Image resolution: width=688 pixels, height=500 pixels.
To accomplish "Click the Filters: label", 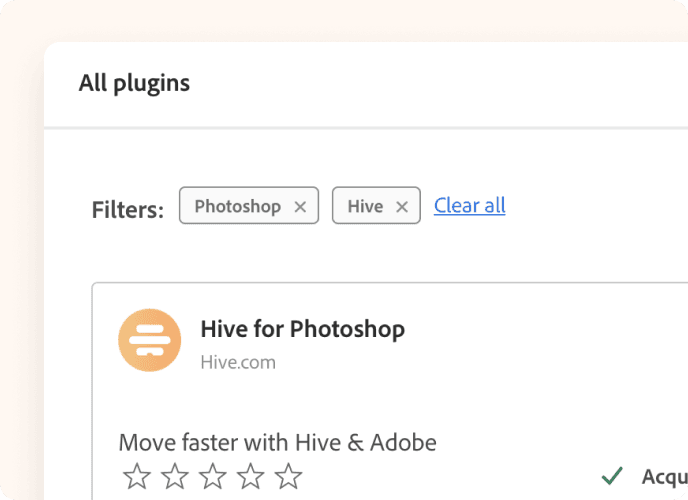I will 128,209.
